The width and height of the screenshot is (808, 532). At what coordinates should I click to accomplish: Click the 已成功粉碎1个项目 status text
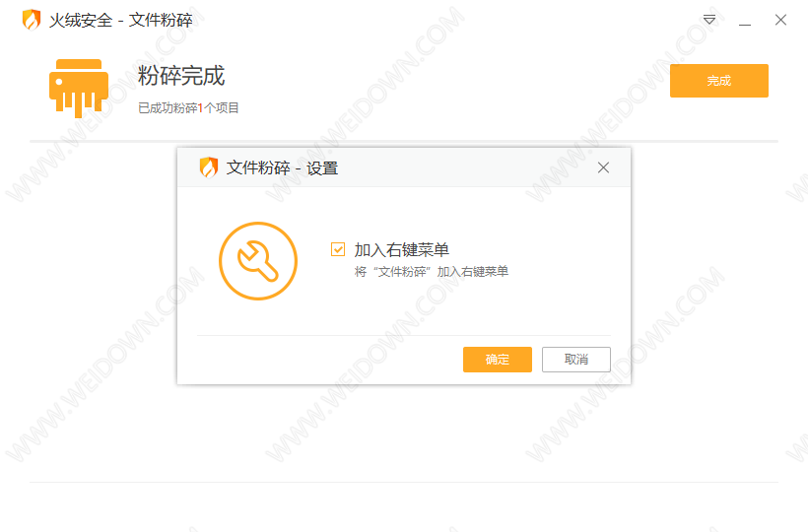pos(188,107)
